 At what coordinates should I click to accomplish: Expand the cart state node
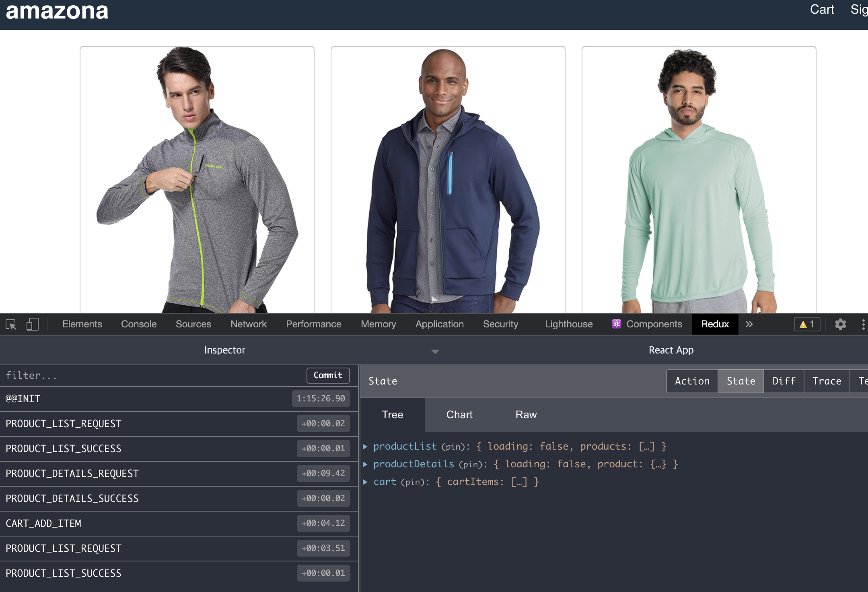(x=365, y=482)
